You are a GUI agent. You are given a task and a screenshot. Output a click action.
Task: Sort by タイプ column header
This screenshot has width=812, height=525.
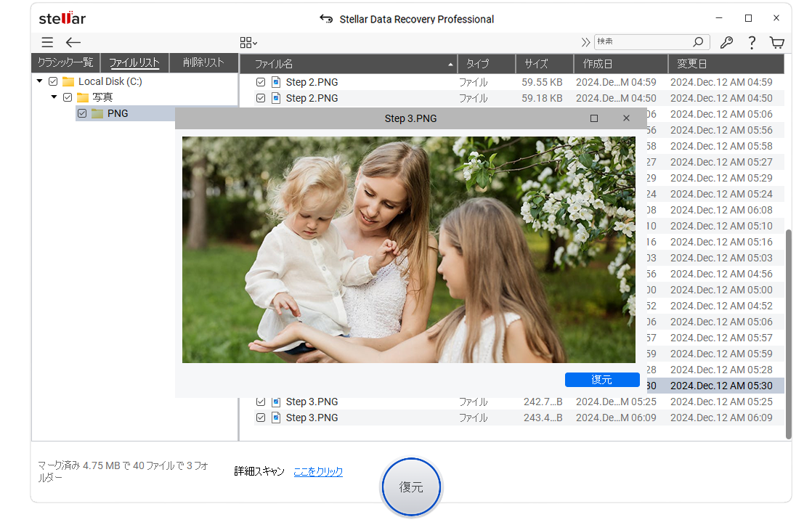pos(487,64)
